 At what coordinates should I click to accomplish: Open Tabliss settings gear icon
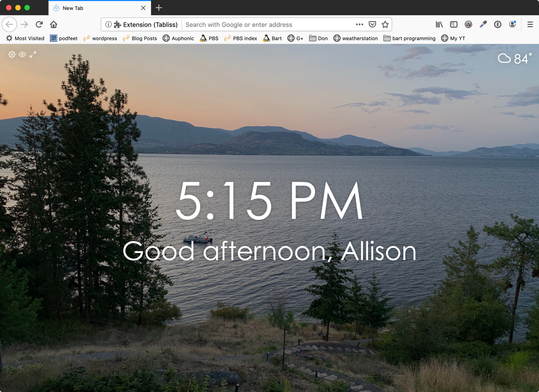pyautogui.click(x=12, y=55)
